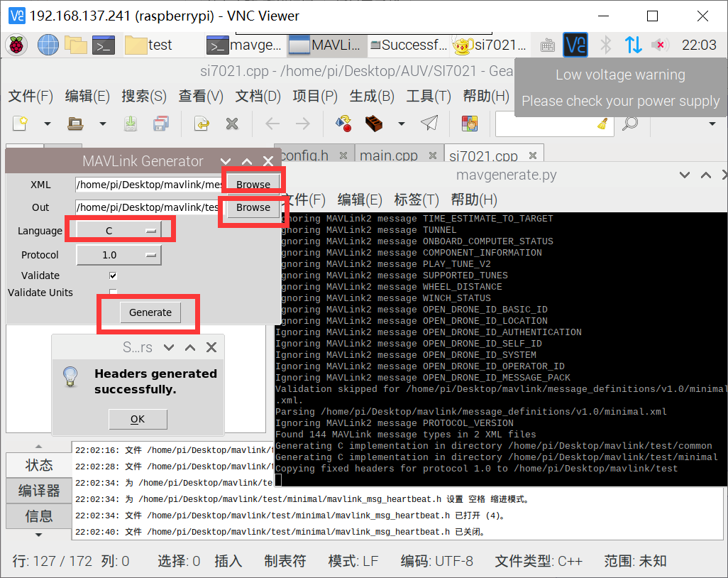Open the network connections tray icon
The image size is (728, 578).
tap(634, 45)
